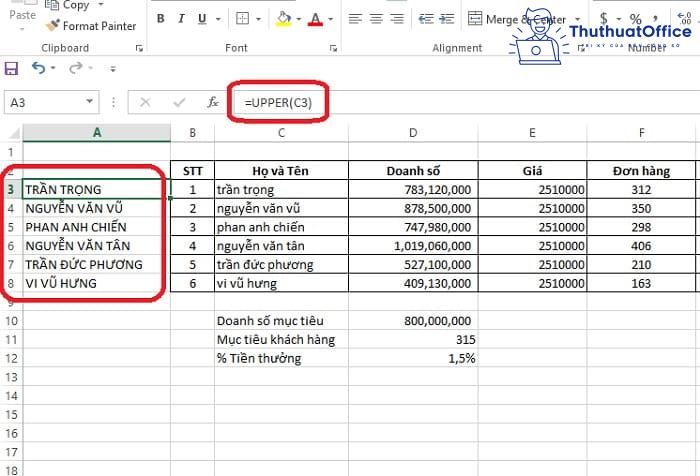Screen dimensions: 700x476
Task: Toggle bold formatting
Action: (160, 19)
